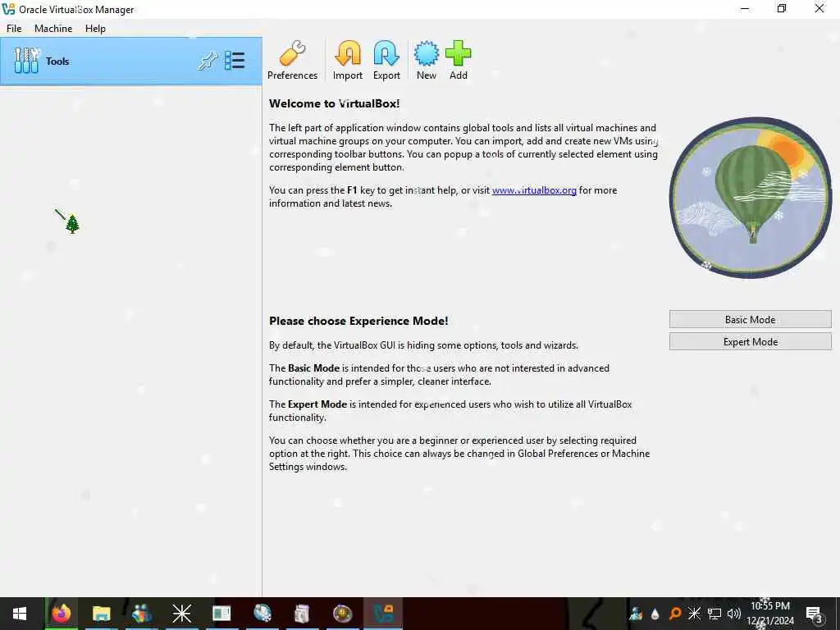Open the Help menu
Image resolution: width=840 pixels, height=630 pixels.
click(95, 29)
